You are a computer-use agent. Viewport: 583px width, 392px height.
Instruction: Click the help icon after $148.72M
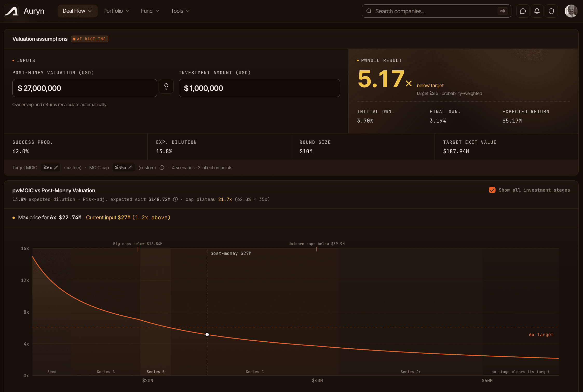click(175, 199)
